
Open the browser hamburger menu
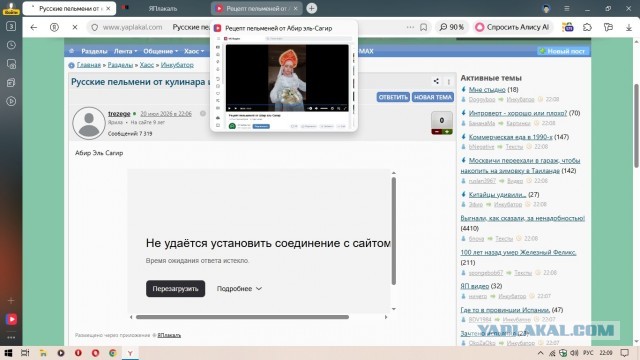coord(567,9)
